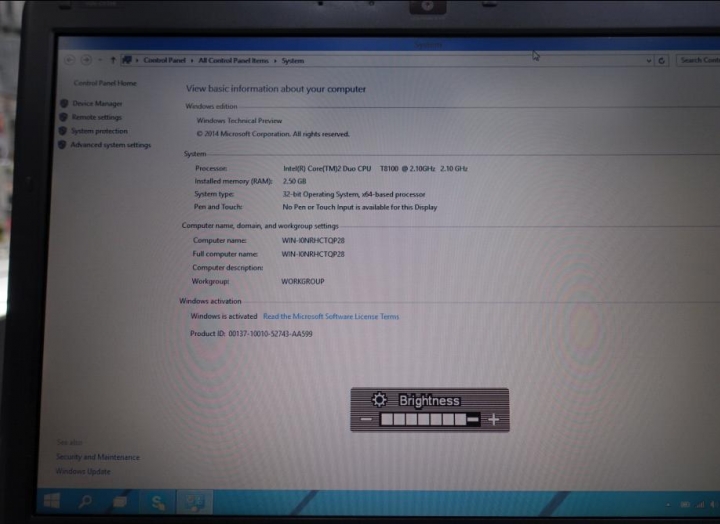Show hidden tray icons arrow
The height and width of the screenshot is (524, 720).
tap(668, 505)
